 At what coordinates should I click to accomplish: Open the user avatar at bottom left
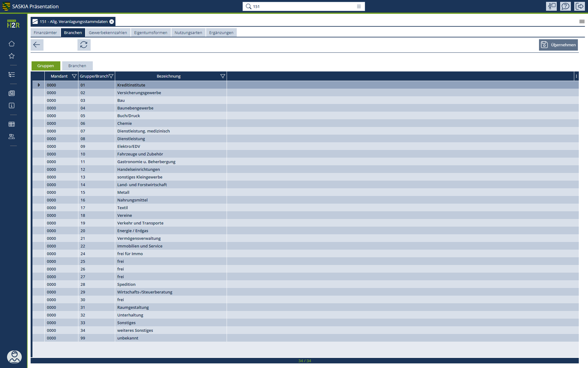pos(14,357)
